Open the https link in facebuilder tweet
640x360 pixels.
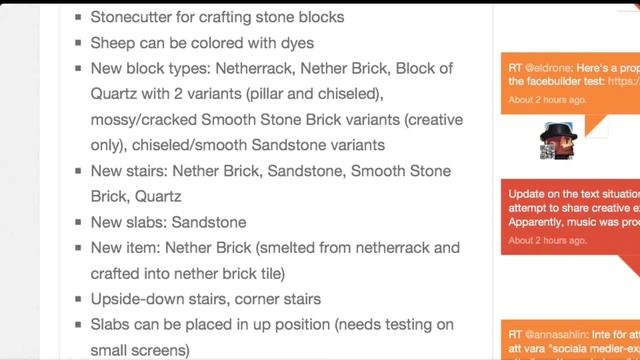(624, 81)
